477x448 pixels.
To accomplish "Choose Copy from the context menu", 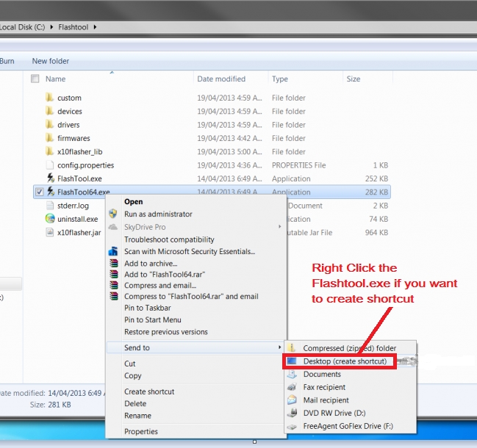I will (x=132, y=376).
